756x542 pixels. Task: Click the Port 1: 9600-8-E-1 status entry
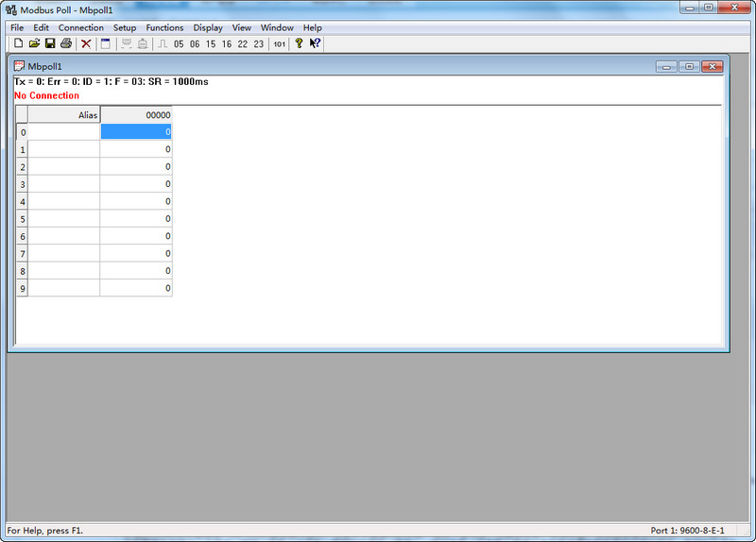[688, 531]
